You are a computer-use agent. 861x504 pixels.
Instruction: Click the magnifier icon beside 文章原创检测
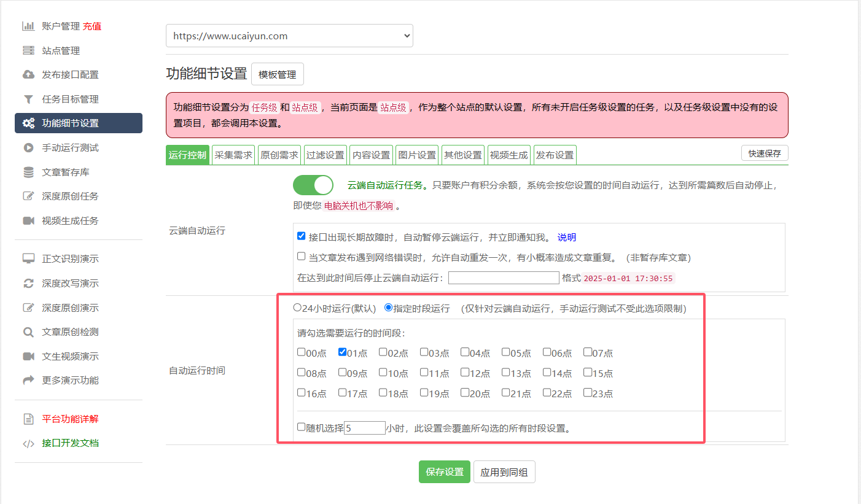coord(28,332)
